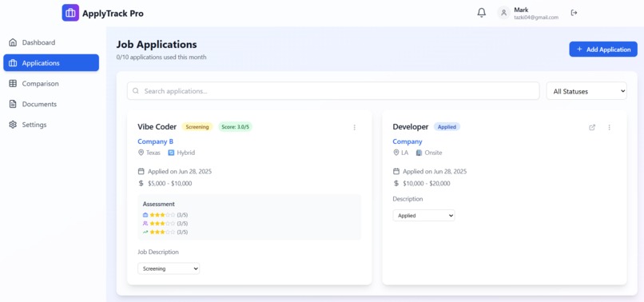Select Applications in sidebar

51,63
